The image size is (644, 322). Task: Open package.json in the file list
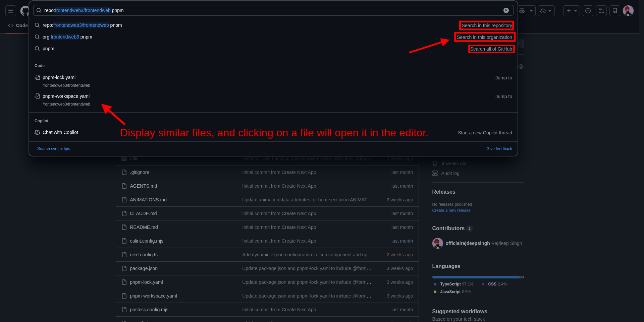click(x=144, y=268)
